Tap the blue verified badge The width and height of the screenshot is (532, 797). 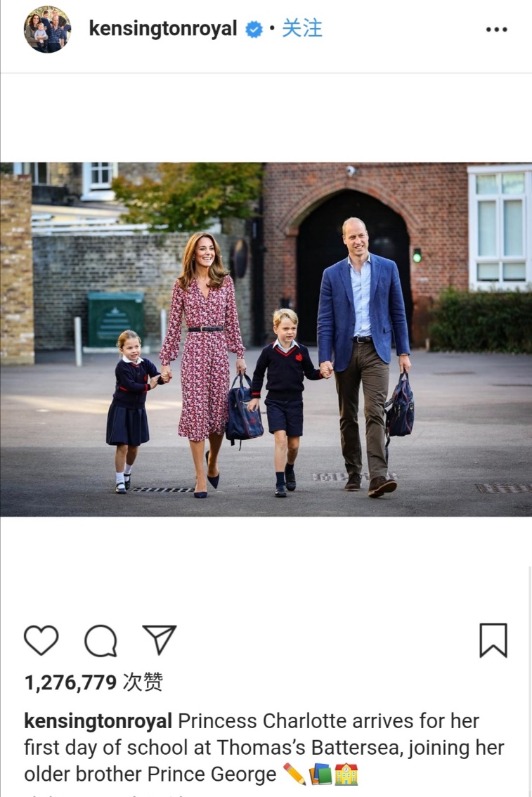point(254,30)
